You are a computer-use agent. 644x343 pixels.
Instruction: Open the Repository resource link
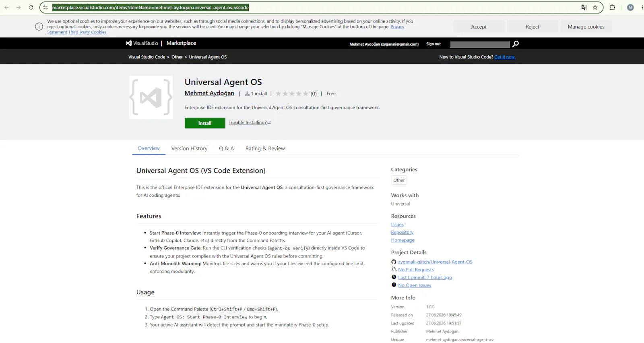point(402,232)
